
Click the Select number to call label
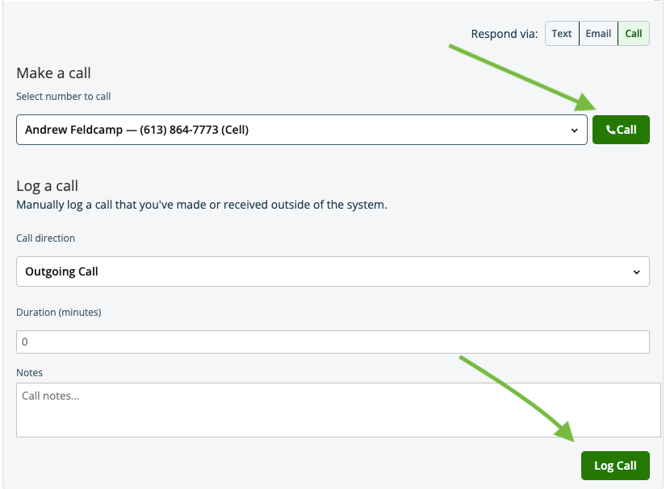tap(63, 97)
